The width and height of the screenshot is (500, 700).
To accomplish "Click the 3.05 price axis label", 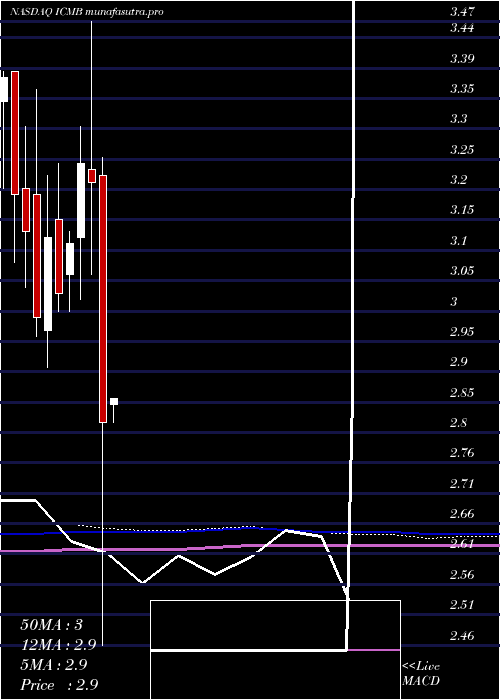I will (x=462, y=271).
